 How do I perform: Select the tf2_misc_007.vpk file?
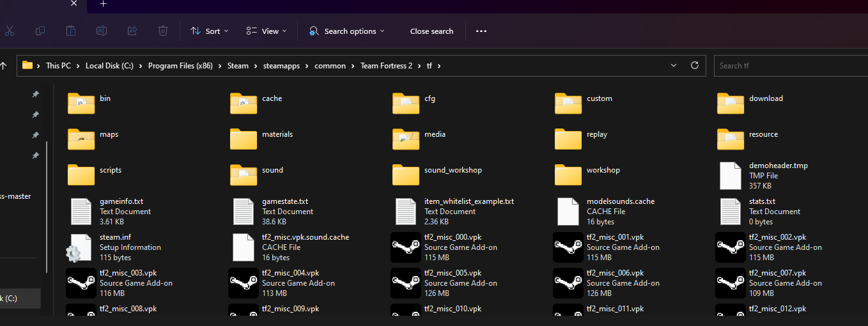click(770, 283)
